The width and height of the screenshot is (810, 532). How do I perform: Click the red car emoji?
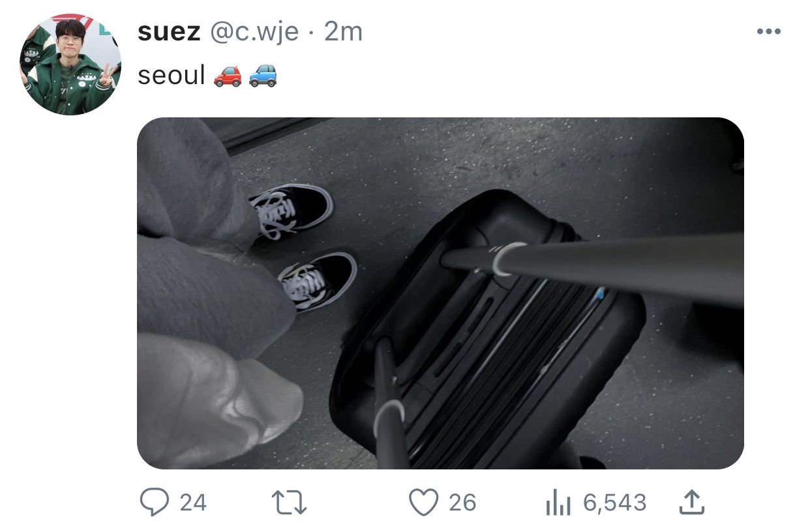point(228,76)
